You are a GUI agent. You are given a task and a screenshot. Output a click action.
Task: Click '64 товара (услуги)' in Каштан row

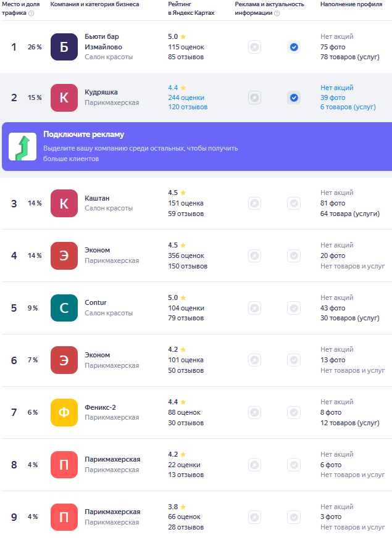[350, 214]
